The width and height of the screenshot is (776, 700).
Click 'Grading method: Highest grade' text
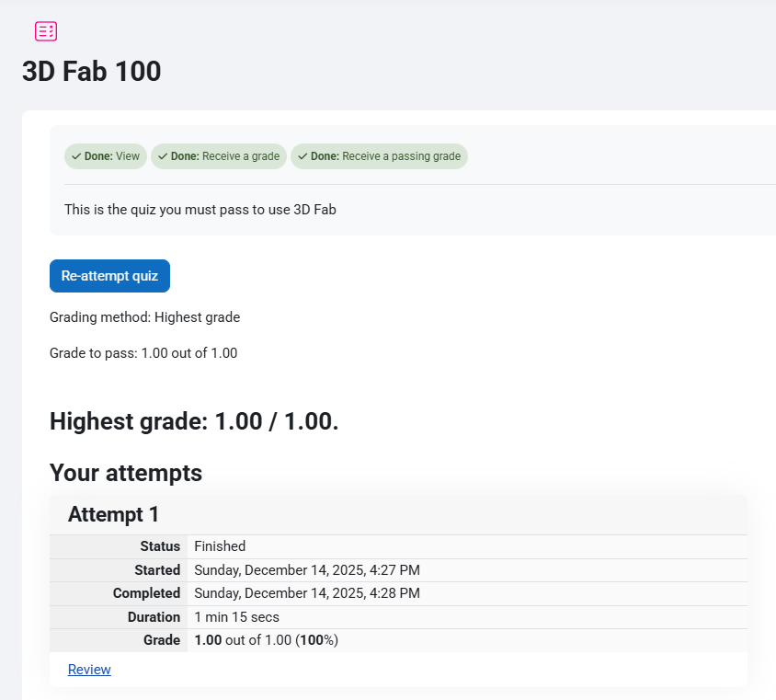click(x=145, y=317)
